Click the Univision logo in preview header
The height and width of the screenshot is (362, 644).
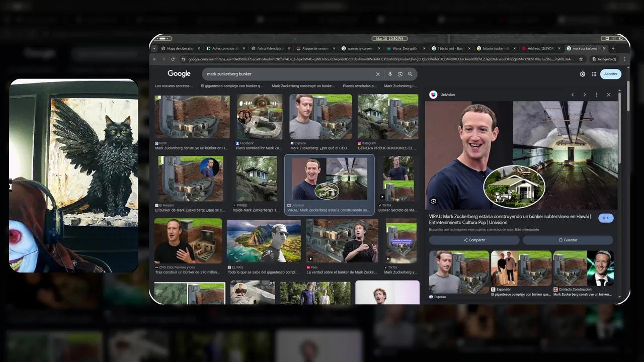click(x=433, y=95)
